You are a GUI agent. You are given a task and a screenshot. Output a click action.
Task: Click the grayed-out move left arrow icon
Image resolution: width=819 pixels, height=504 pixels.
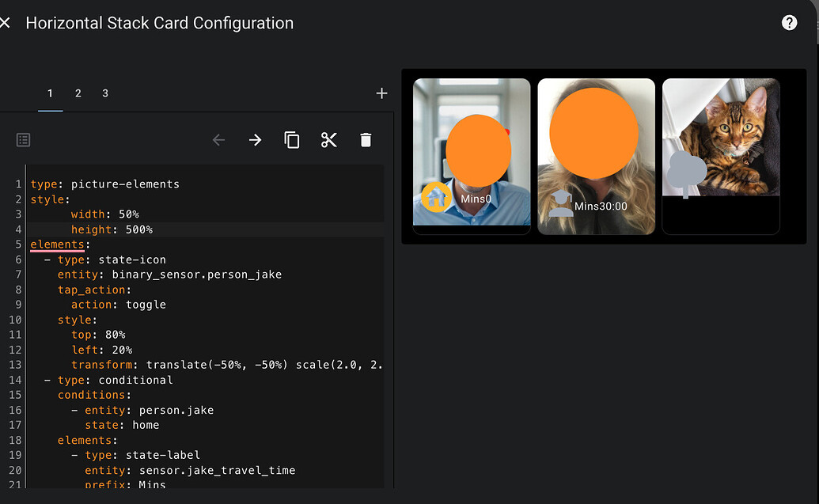(218, 139)
